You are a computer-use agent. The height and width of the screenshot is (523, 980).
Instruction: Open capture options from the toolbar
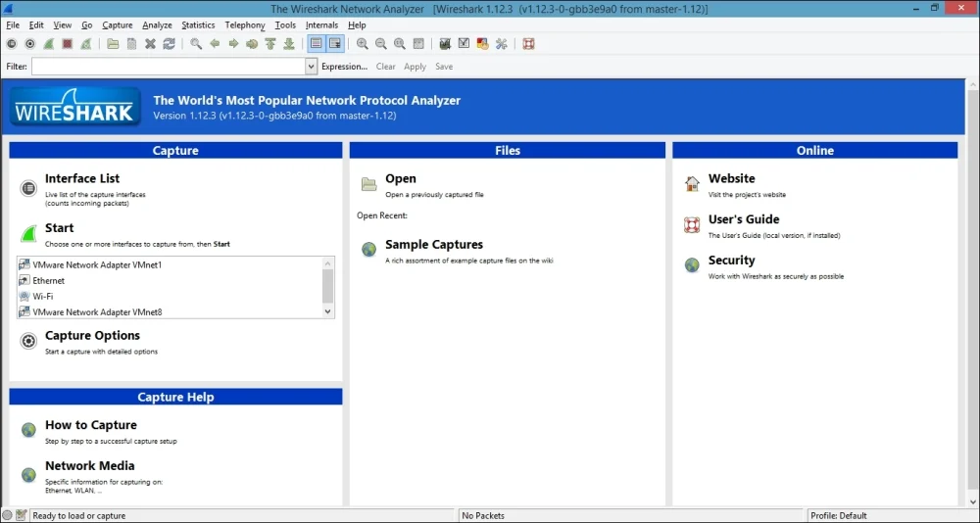coord(29,44)
